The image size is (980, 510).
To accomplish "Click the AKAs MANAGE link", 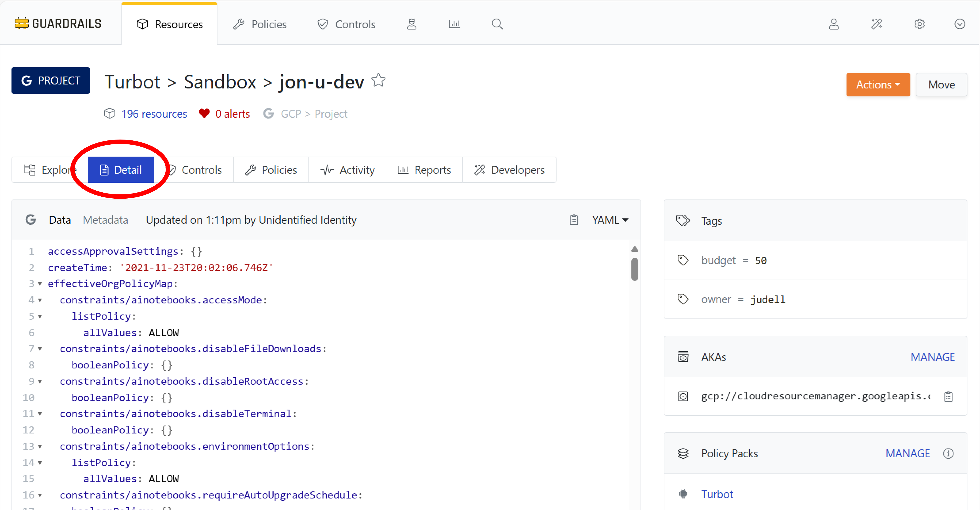I will click(x=932, y=357).
